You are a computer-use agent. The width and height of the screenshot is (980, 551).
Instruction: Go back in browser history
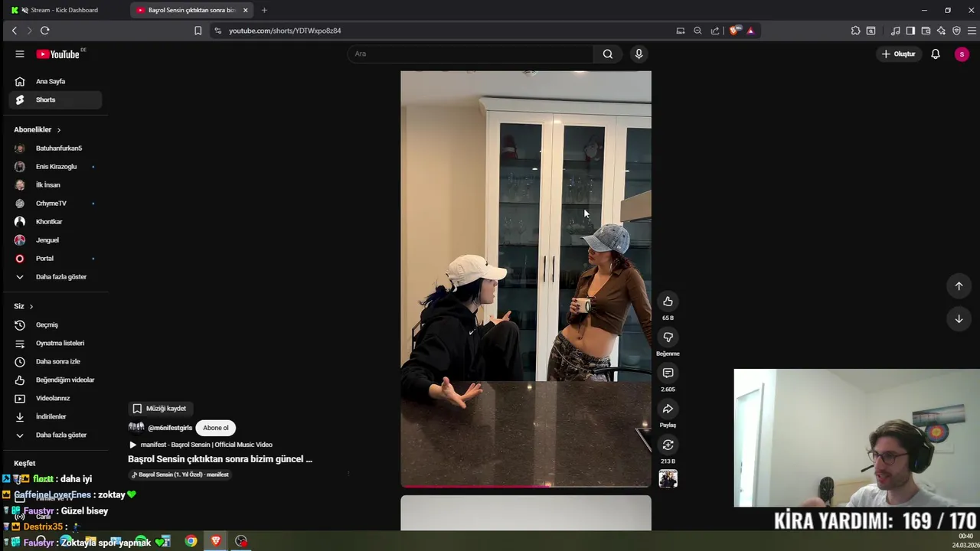pyautogui.click(x=15, y=31)
